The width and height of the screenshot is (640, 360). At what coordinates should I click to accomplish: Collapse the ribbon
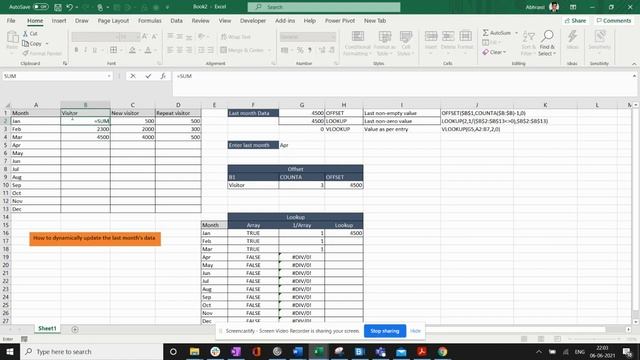click(634, 64)
